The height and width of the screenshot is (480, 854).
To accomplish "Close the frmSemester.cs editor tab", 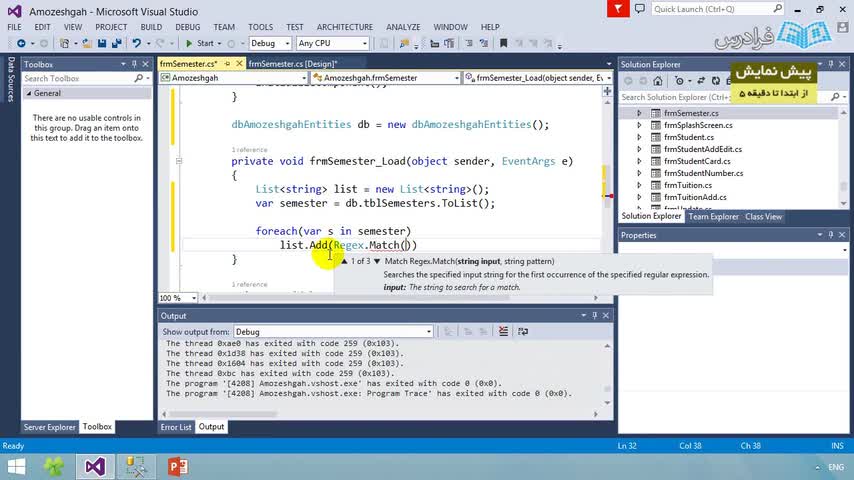I will click(x=239, y=64).
